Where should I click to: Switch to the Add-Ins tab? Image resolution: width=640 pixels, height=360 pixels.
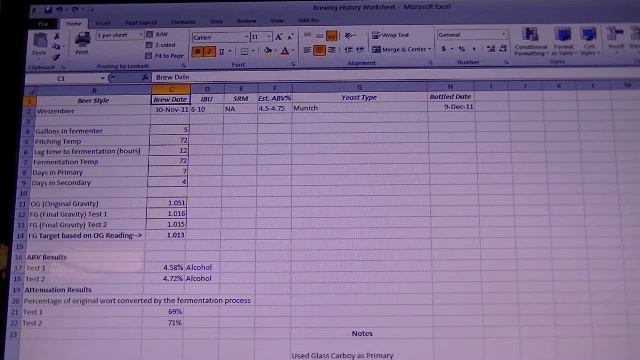[308, 20]
